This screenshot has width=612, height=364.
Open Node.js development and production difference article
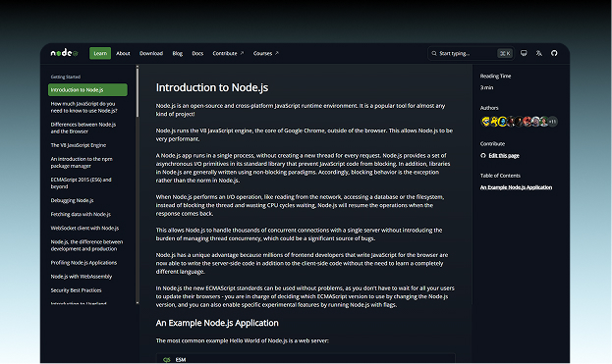pyautogui.click(x=86, y=245)
